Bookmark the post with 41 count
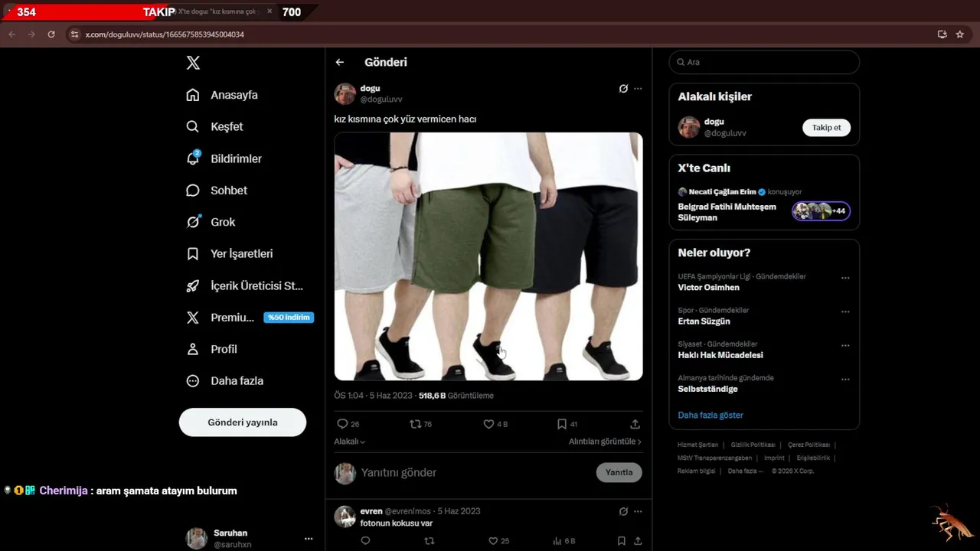Image resolution: width=980 pixels, height=551 pixels. 562,424
